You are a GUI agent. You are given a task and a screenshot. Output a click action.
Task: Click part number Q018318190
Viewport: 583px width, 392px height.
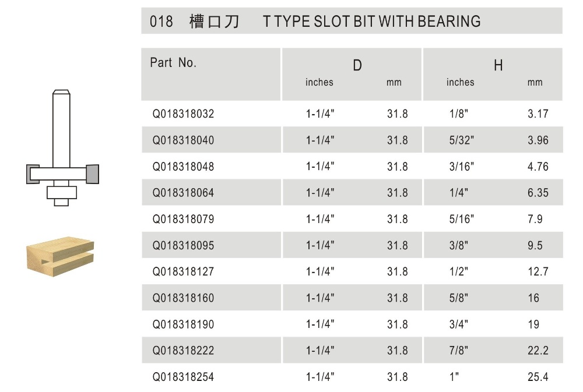pyautogui.click(x=183, y=324)
